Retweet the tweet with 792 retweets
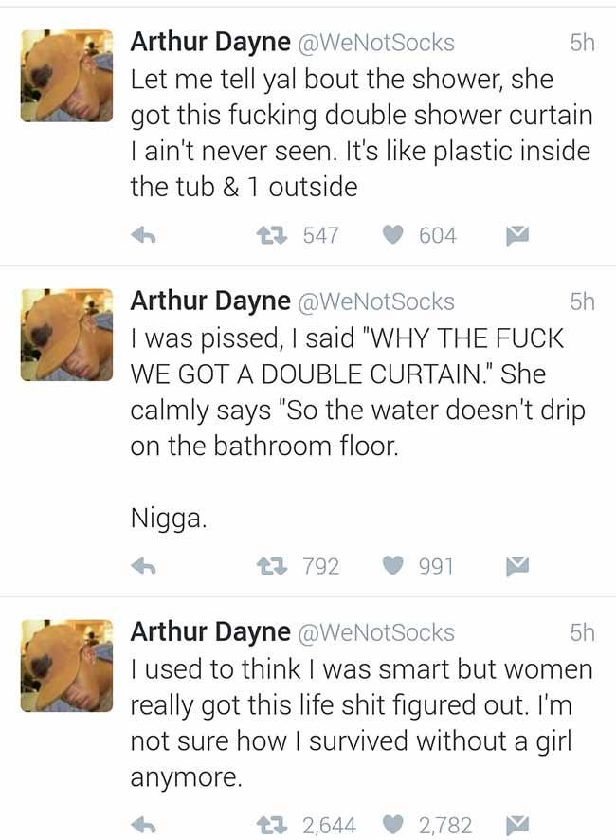Viewport: 616px width, 840px height. [x=272, y=565]
